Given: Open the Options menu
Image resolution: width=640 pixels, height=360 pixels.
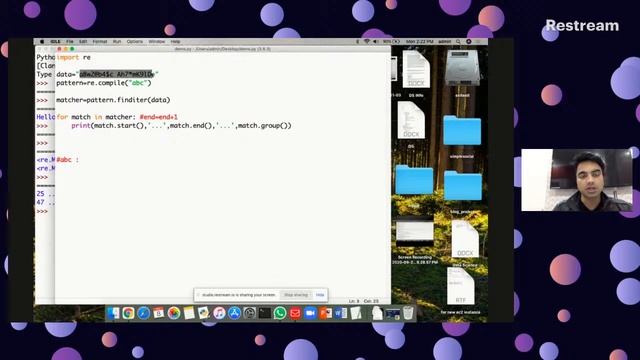Looking at the screenshot, I should click(x=135, y=42).
